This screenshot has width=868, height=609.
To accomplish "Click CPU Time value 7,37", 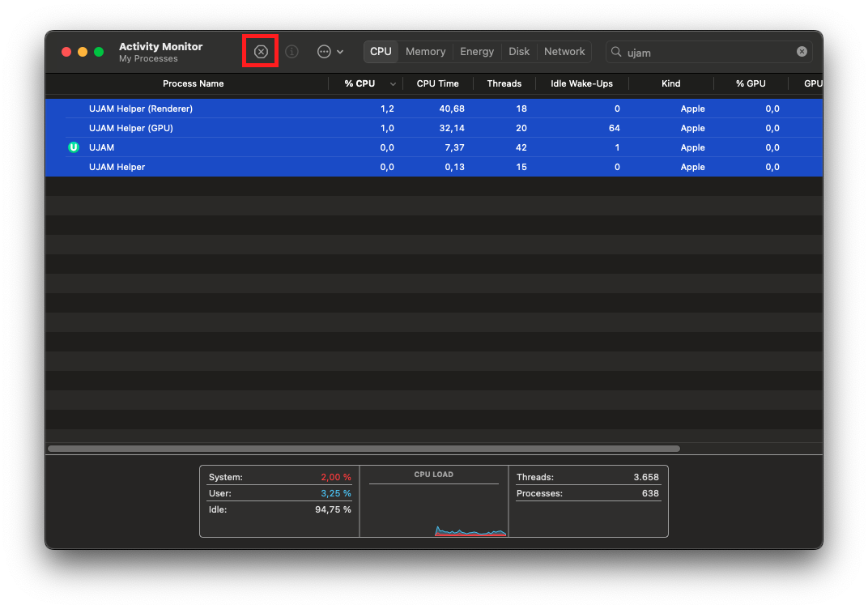I will click(x=454, y=147).
